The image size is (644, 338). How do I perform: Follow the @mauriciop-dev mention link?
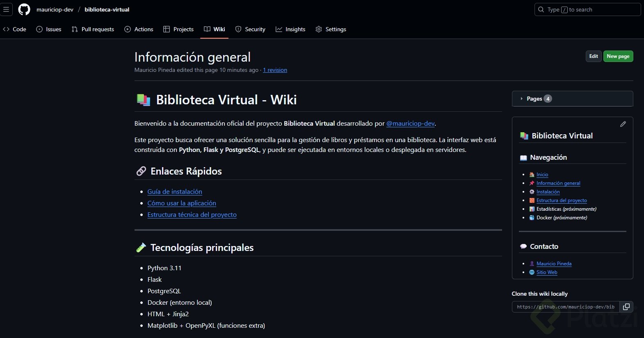click(410, 123)
